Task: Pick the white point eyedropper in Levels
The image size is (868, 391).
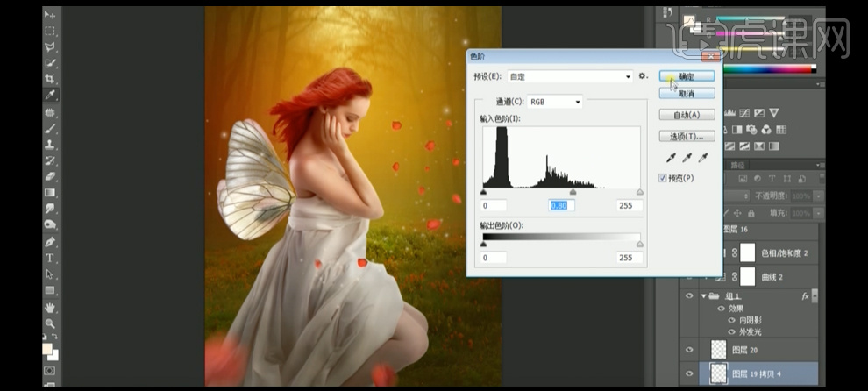Action: coord(703,159)
